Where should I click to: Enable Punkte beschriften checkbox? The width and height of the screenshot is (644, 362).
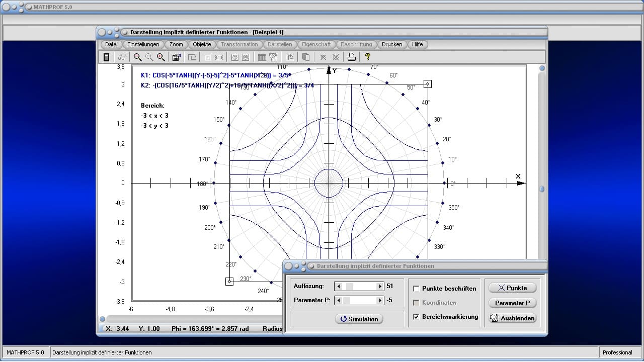click(416, 289)
